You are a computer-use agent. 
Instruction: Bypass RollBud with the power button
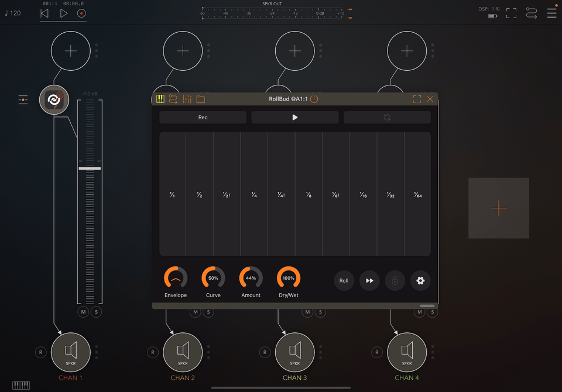tap(314, 99)
